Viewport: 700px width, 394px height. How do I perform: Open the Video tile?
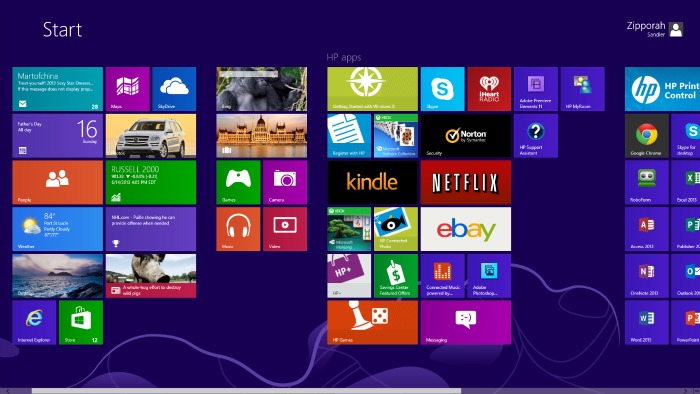285,229
